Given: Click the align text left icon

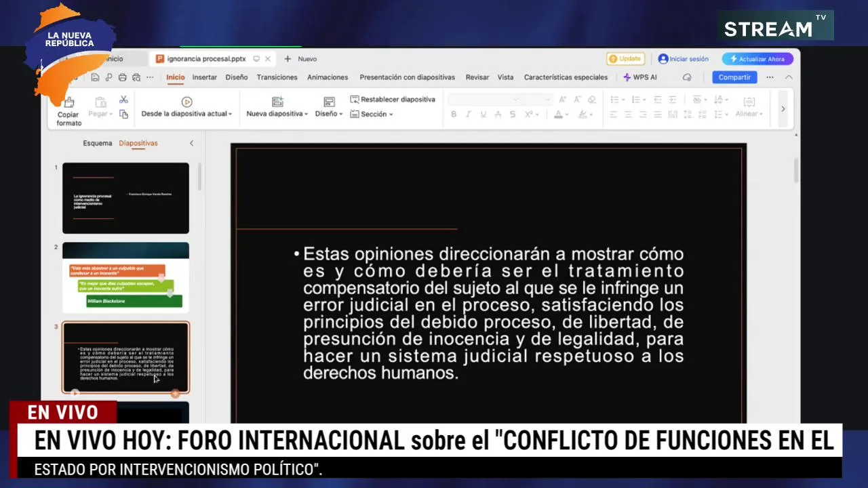Looking at the screenshot, I should tap(613, 115).
